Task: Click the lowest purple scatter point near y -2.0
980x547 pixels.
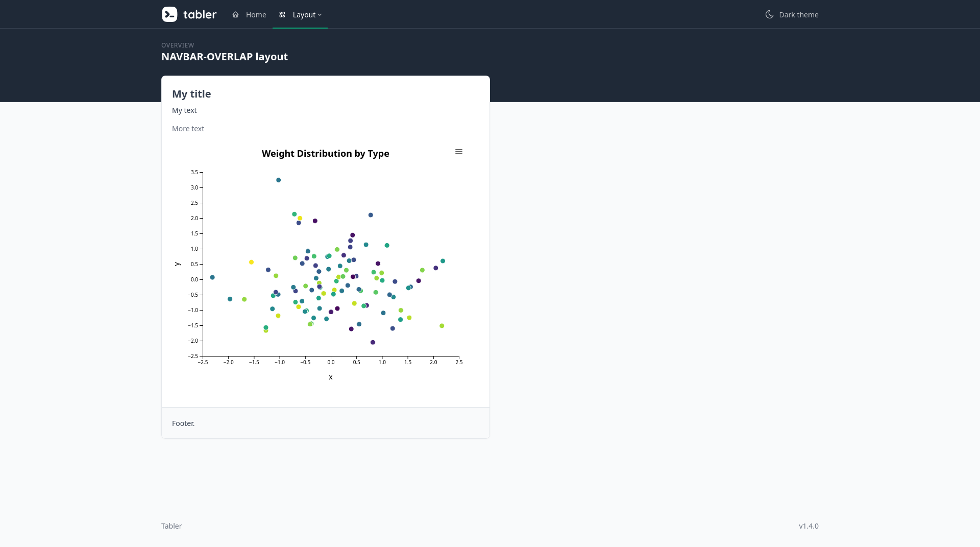Action: pos(373,343)
